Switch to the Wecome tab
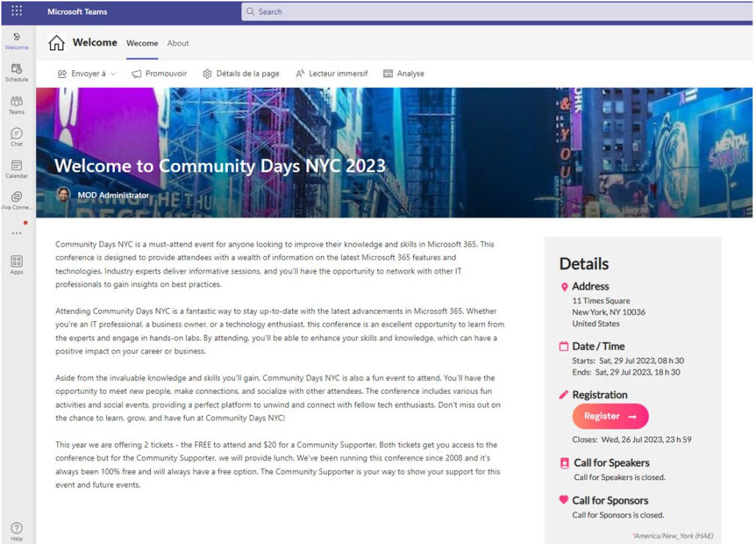Screen dimensions: 756x544 pyautogui.click(x=142, y=43)
